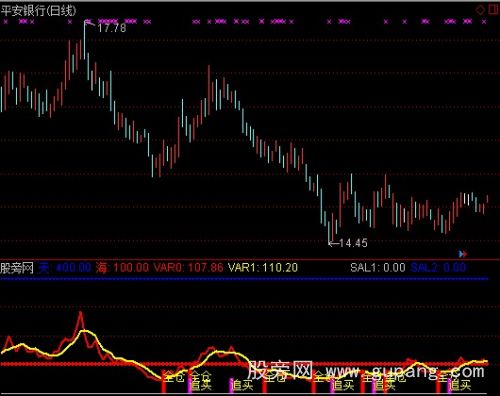
Task: Click the blue horizontal line in indicator panel
Action: 244,278
